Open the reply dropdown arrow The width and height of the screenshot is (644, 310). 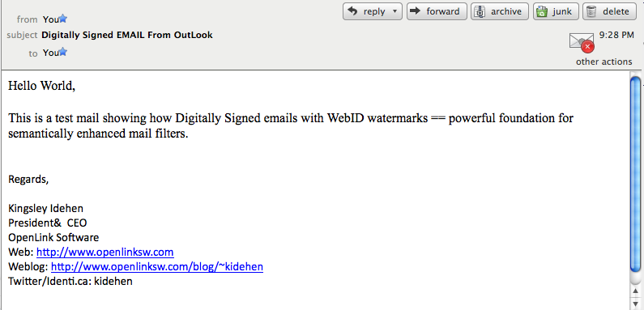[395, 11]
